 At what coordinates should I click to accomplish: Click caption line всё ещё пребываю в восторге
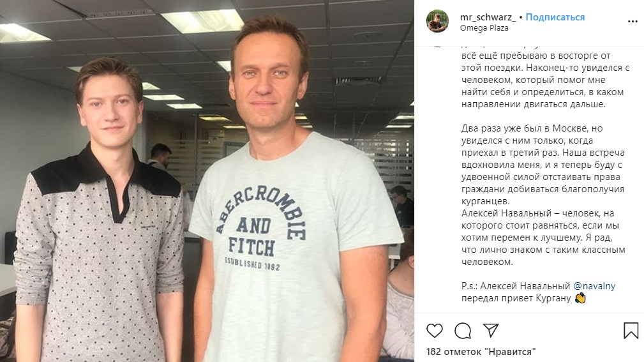coord(536,56)
